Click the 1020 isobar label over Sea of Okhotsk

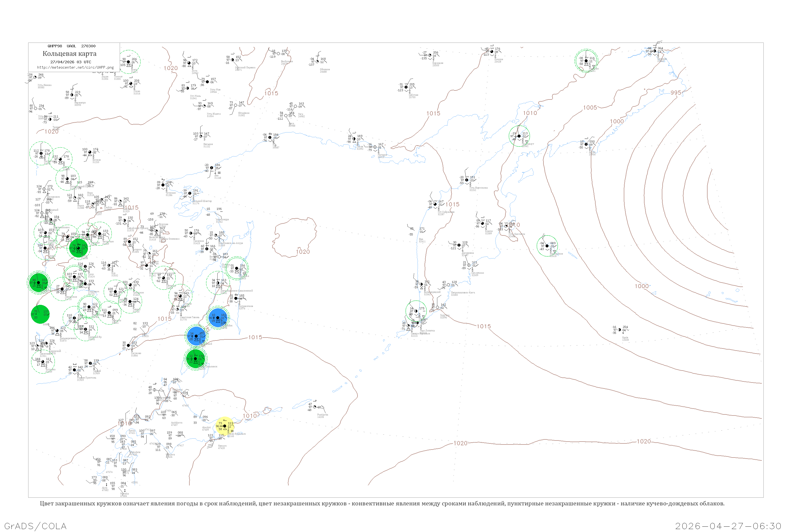tap(303, 252)
